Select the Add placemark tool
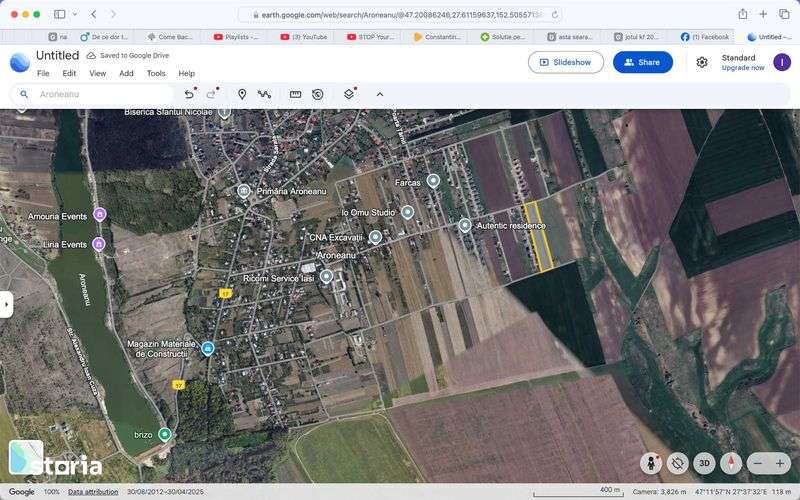 (242, 94)
